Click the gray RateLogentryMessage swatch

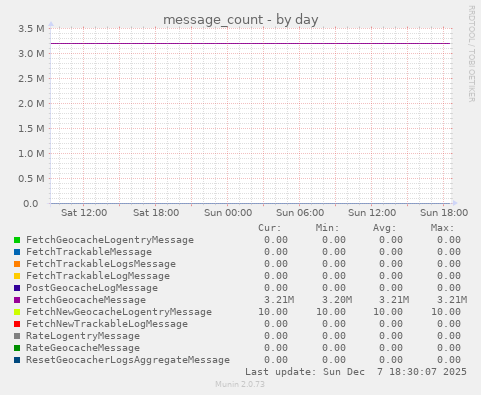(x=17, y=336)
